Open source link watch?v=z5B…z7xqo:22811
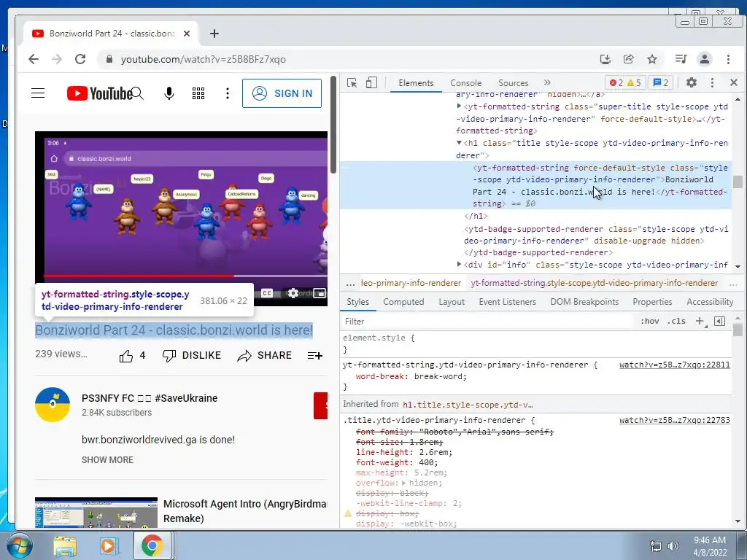747x560 pixels. coord(675,365)
